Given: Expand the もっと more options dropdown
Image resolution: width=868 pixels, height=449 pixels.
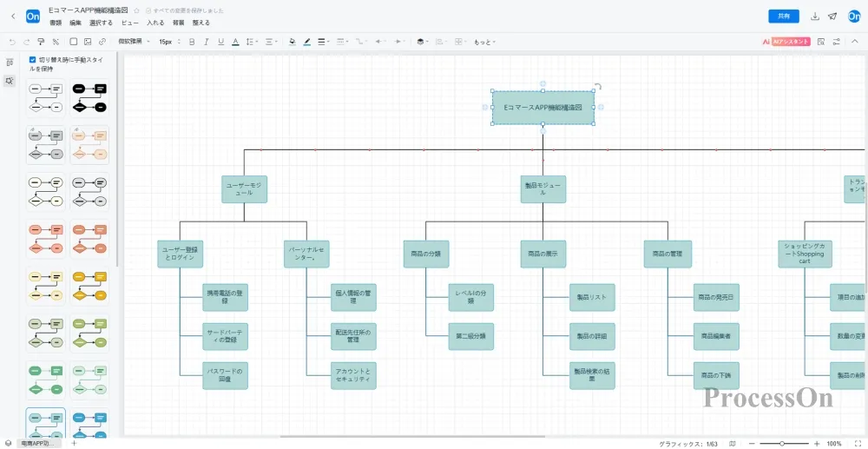Looking at the screenshot, I should [483, 41].
